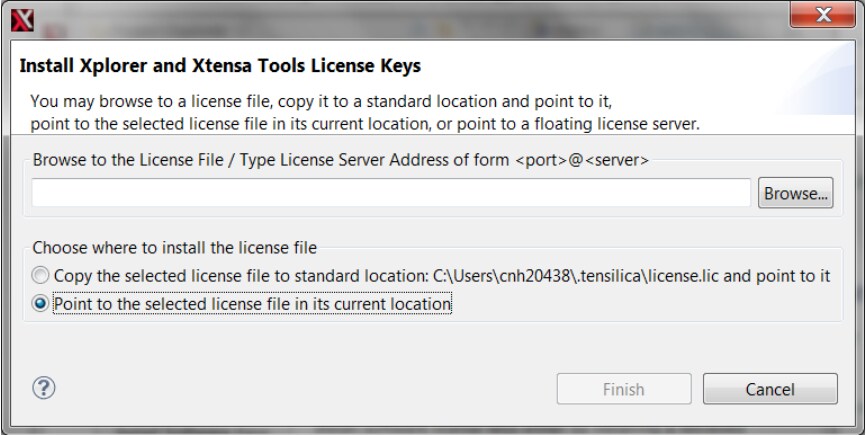Choose the point to current location radio button
This screenshot has width=866, height=435.
[x=40, y=303]
